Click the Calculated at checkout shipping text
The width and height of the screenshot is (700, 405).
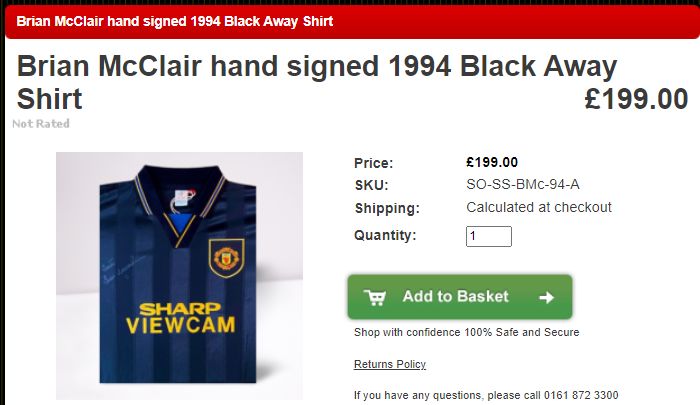pyautogui.click(x=539, y=207)
